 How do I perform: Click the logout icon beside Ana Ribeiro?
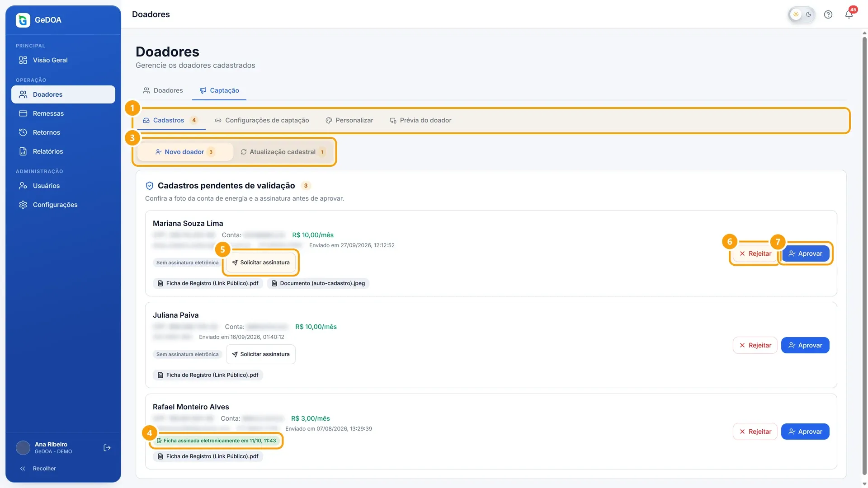point(107,448)
